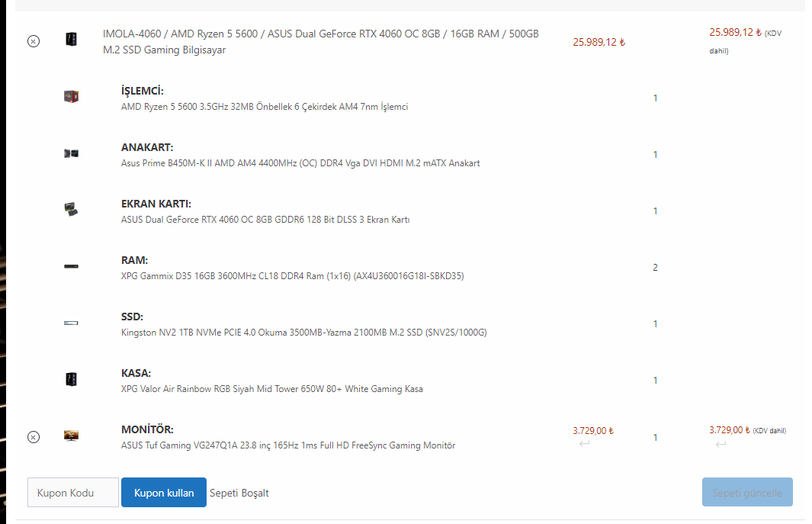The height and width of the screenshot is (524, 812).
Task: Click the XPG Gammix RAM thumbnail
Action: point(72,266)
